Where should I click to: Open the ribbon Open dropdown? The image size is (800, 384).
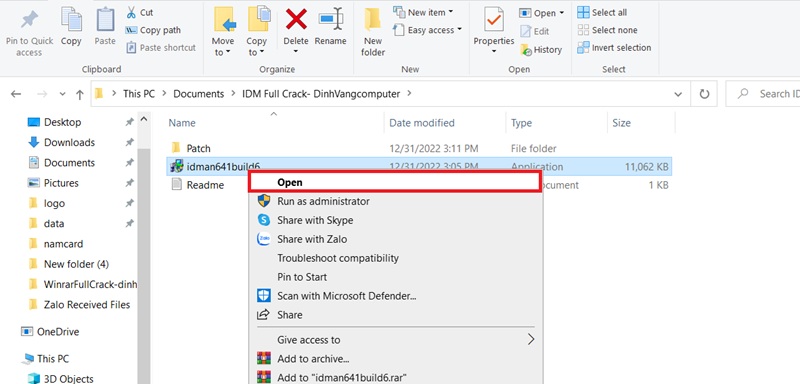pos(542,13)
